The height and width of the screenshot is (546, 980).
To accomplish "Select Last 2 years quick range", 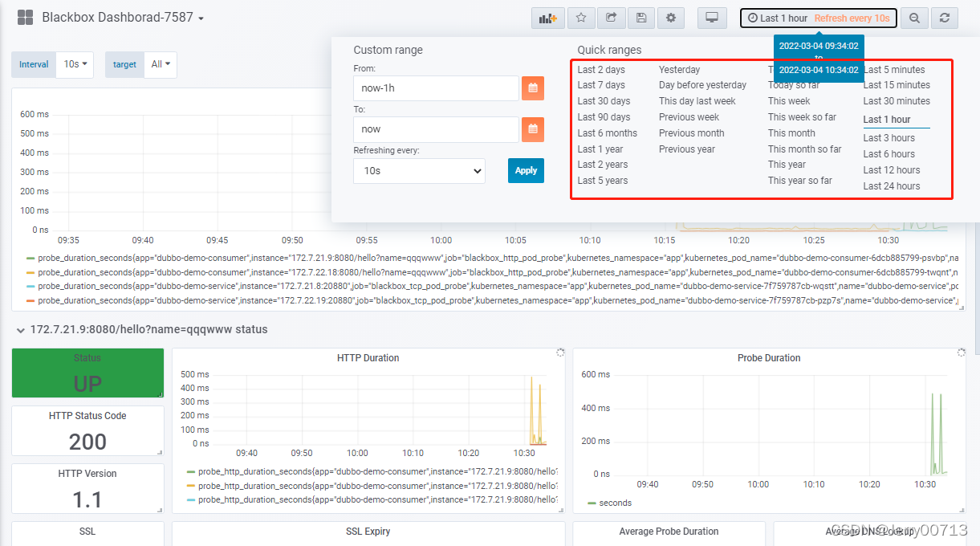I will [x=603, y=165].
